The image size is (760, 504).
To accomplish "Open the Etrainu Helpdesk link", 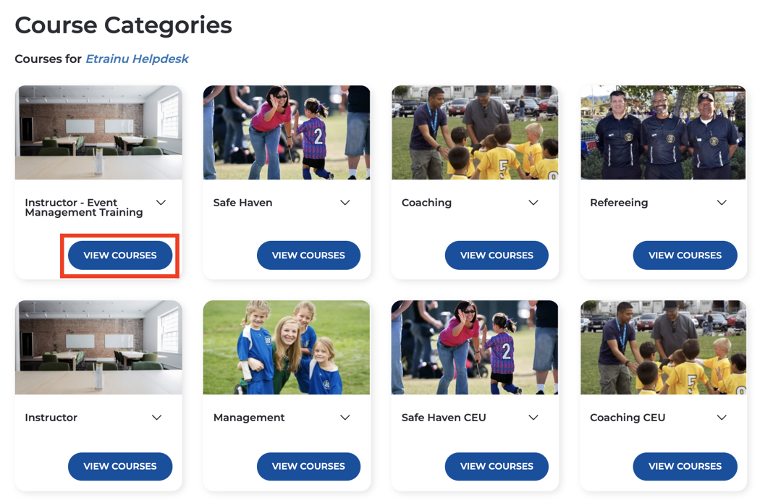I will click(x=137, y=59).
